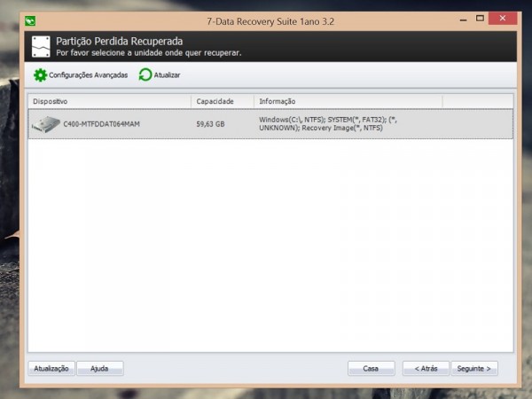Click the 59,63 GB capacity cell

coord(210,124)
